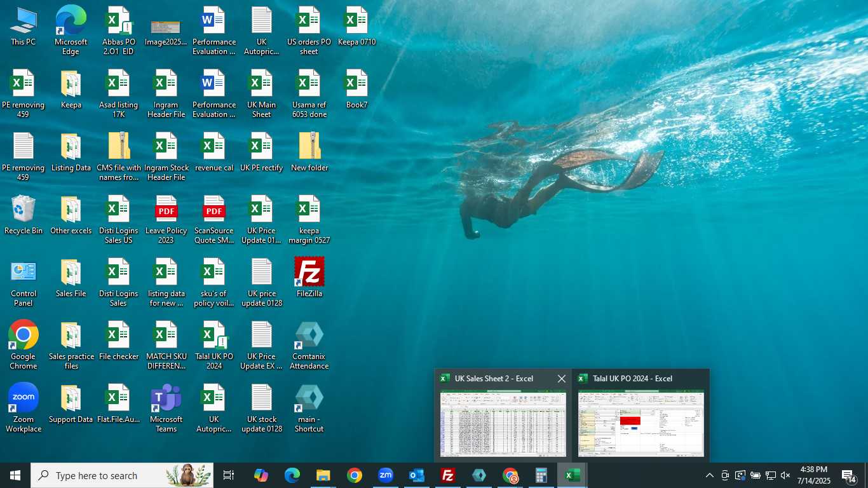Open Zoom from the taskbar
This screenshot has height=488, width=868.
[x=385, y=475]
